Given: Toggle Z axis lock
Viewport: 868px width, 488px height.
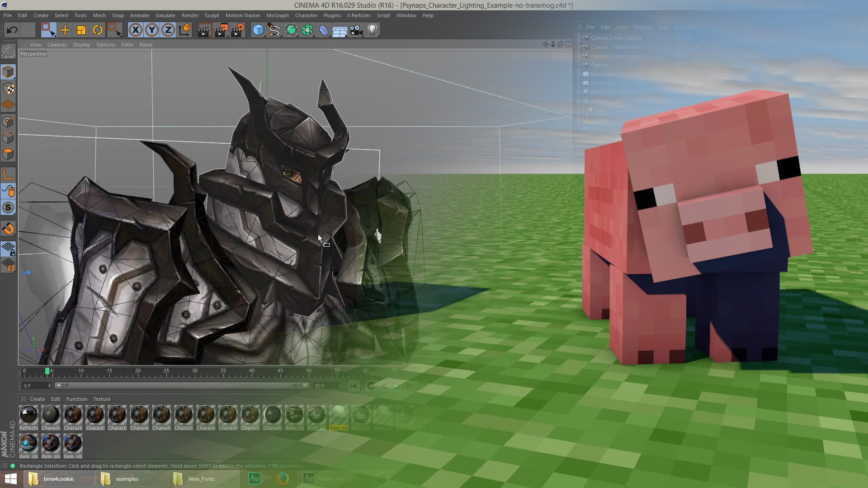Looking at the screenshot, I should click(168, 30).
